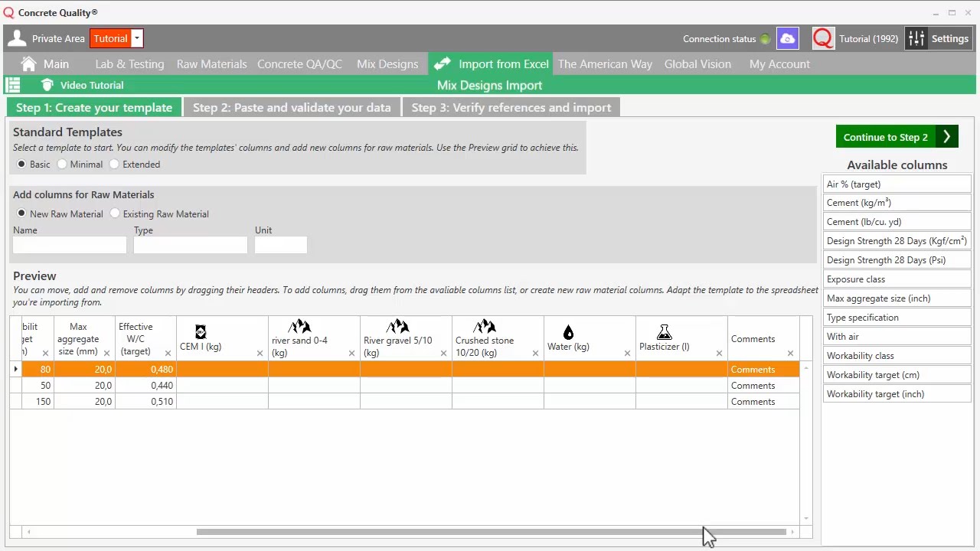The image size is (980, 551).
Task: Open the Mix Designs menu
Action: tap(387, 64)
